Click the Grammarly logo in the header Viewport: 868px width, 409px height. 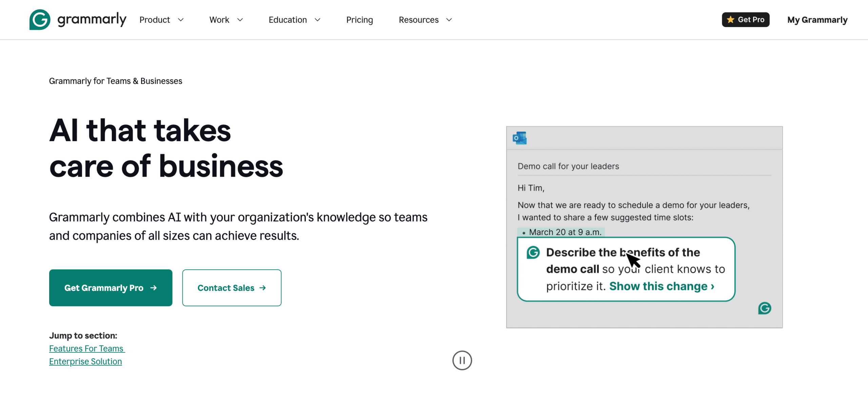78,20
